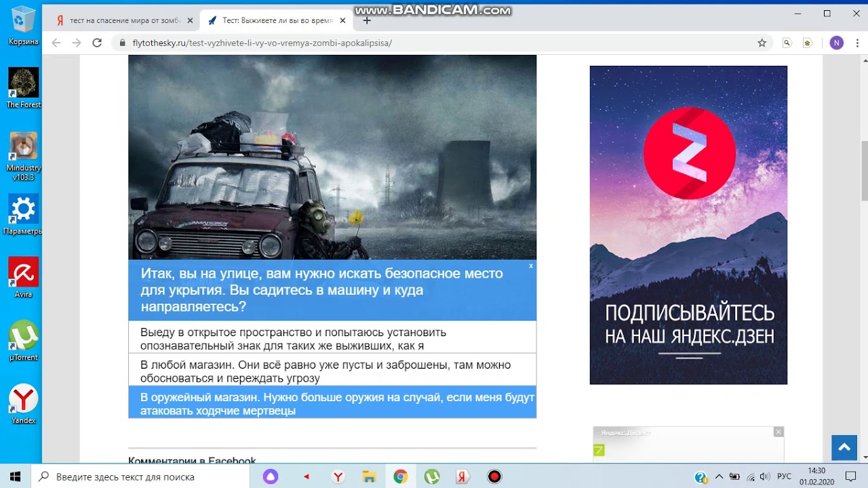
Task: Open a new browser tab
Action: [367, 20]
